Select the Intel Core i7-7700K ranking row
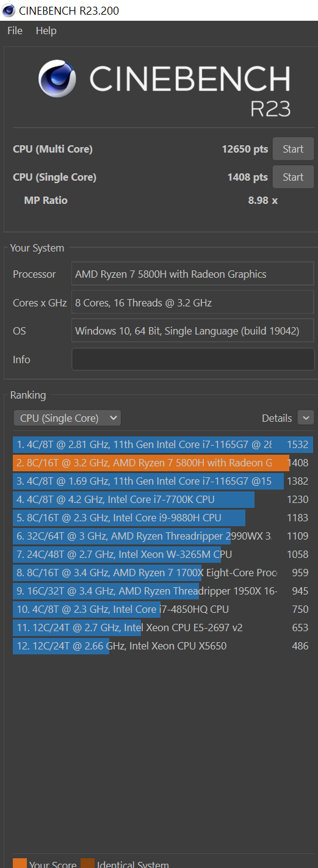 (163, 499)
